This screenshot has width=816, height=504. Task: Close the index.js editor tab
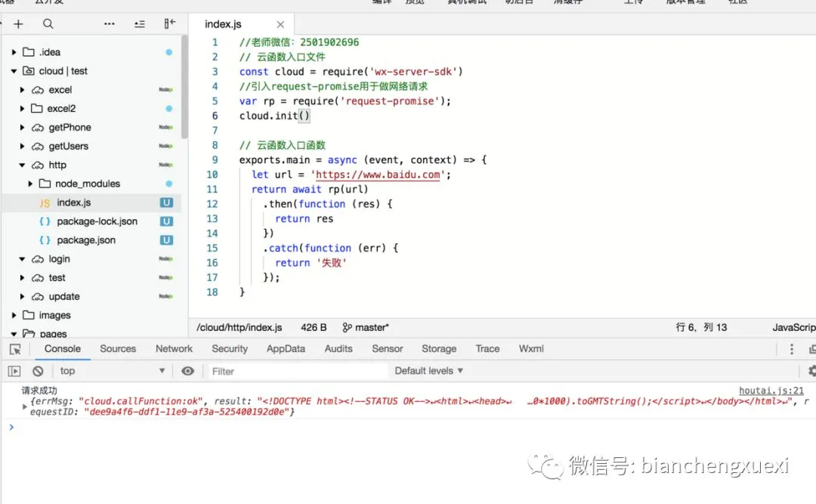pos(280,24)
